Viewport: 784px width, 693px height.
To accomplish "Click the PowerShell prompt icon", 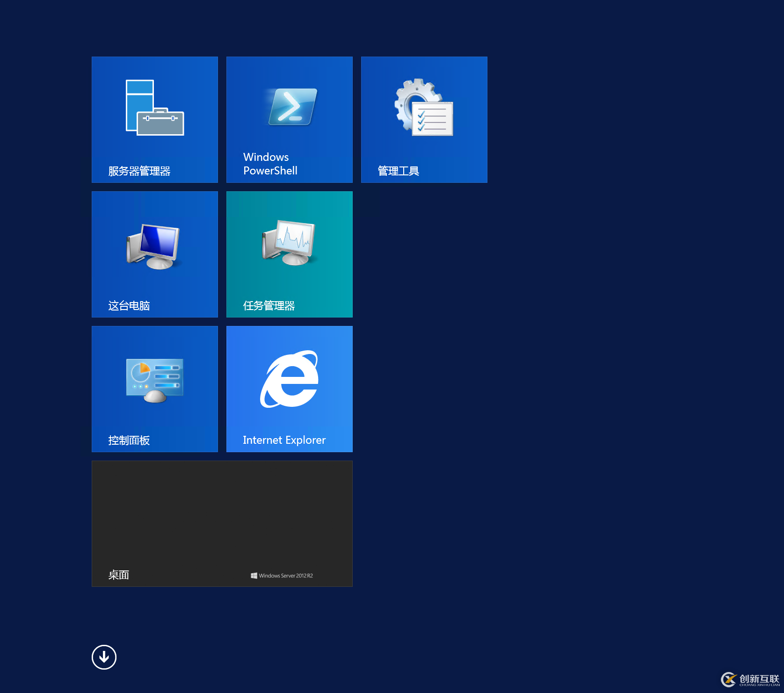I will (x=292, y=107).
